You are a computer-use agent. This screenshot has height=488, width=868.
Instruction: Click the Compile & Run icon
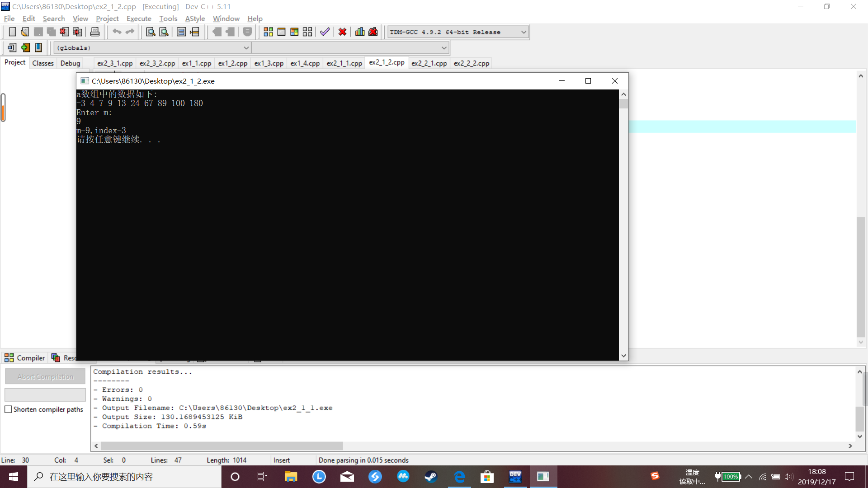pos(294,32)
